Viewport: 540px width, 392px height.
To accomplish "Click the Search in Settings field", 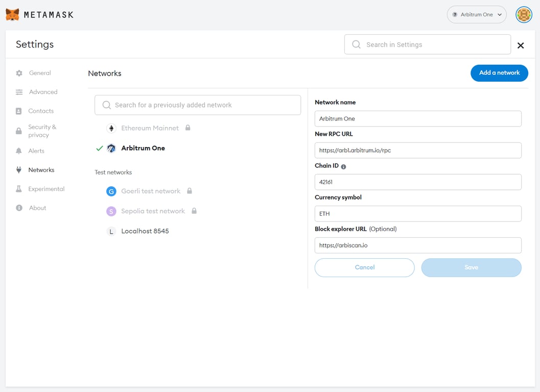I will (427, 44).
